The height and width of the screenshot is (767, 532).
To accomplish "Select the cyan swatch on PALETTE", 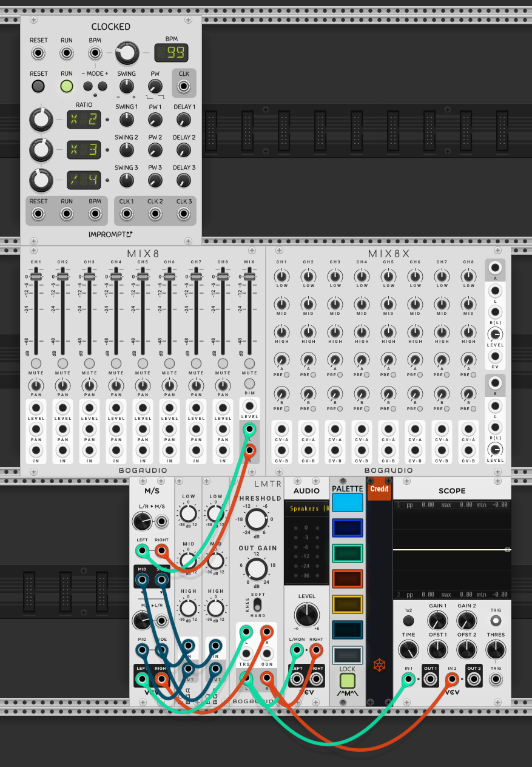I will (347, 502).
